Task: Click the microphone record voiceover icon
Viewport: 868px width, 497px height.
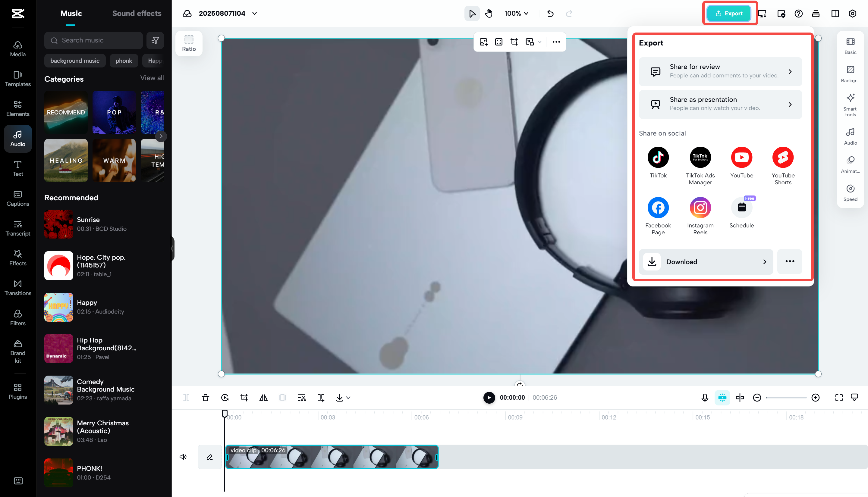Action: click(x=704, y=398)
